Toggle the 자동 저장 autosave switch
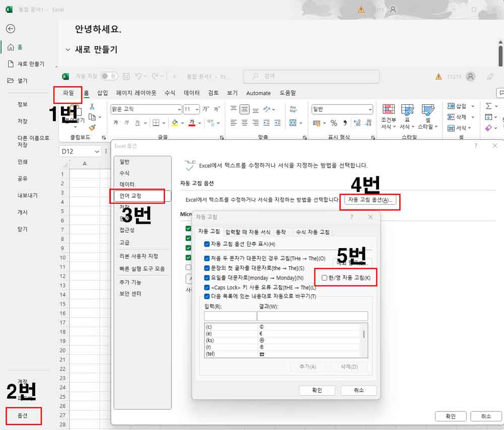 point(109,76)
